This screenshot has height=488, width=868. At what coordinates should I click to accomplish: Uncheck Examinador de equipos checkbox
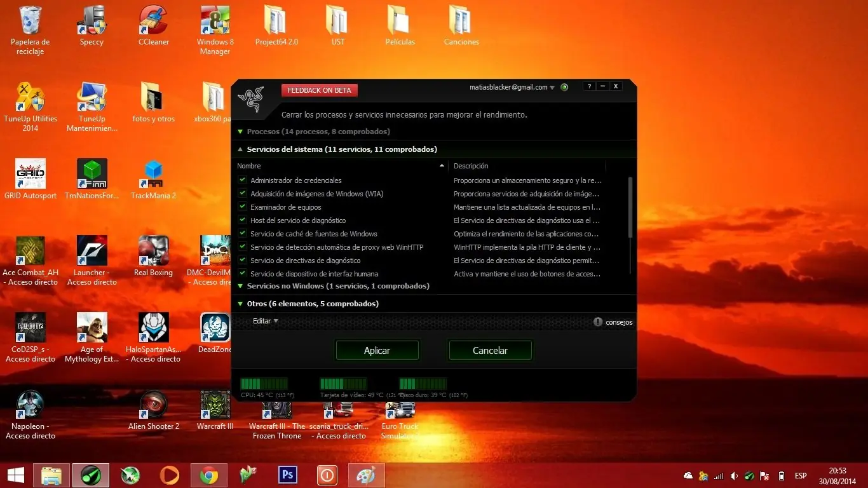click(x=242, y=207)
